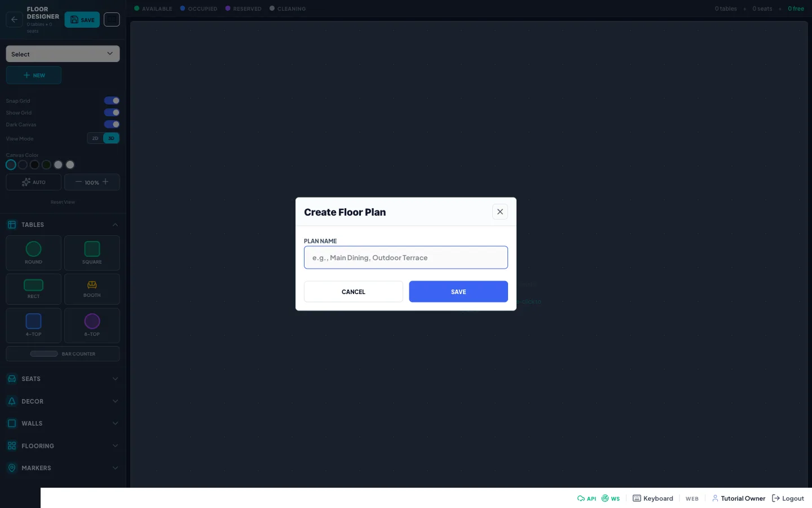
Task: Click the '0 tables' counter at top right
Action: (x=726, y=8)
